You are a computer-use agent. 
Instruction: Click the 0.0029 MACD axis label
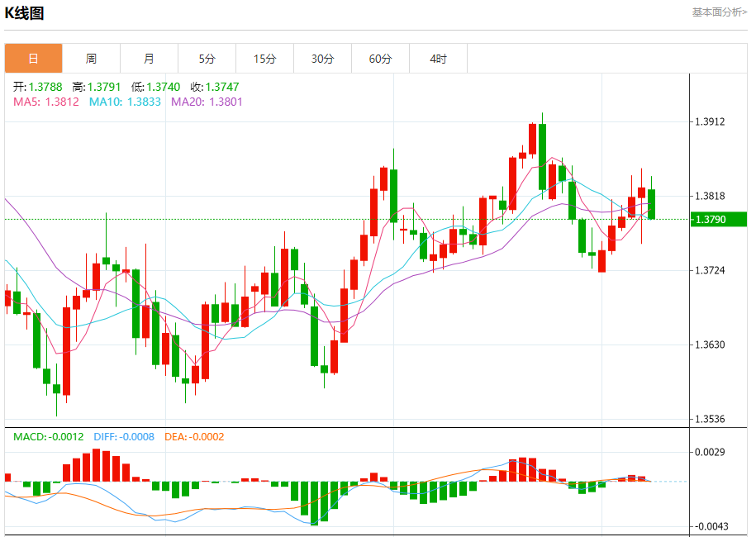(710, 452)
